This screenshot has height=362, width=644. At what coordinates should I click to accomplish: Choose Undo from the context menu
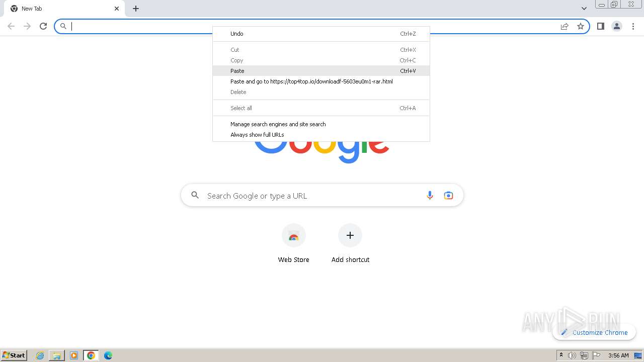point(321,34)
